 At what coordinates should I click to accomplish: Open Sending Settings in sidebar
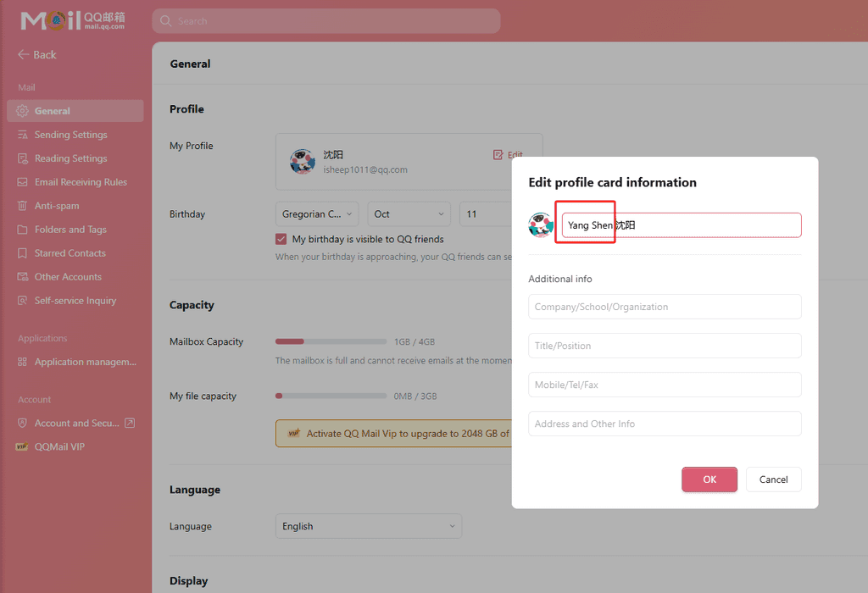(x=70, y=135)
